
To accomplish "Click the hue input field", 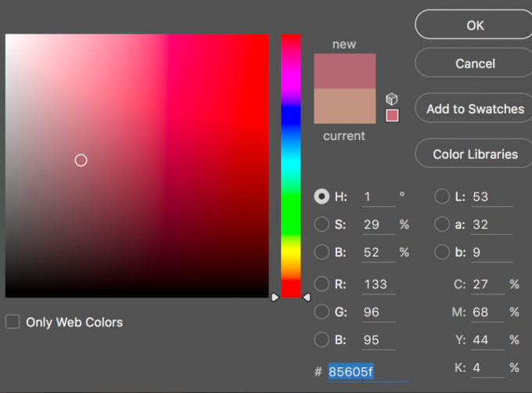I will (x=378, y=197).
